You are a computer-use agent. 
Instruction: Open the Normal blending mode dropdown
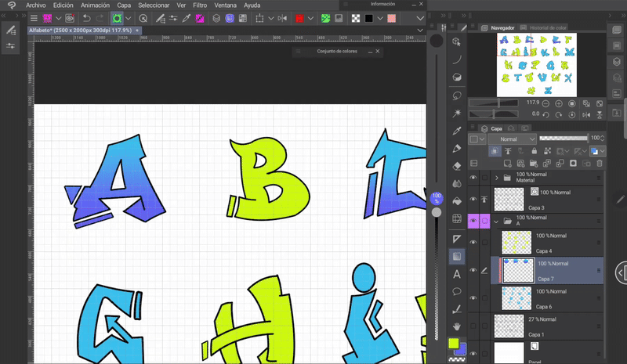coord(511,139)
